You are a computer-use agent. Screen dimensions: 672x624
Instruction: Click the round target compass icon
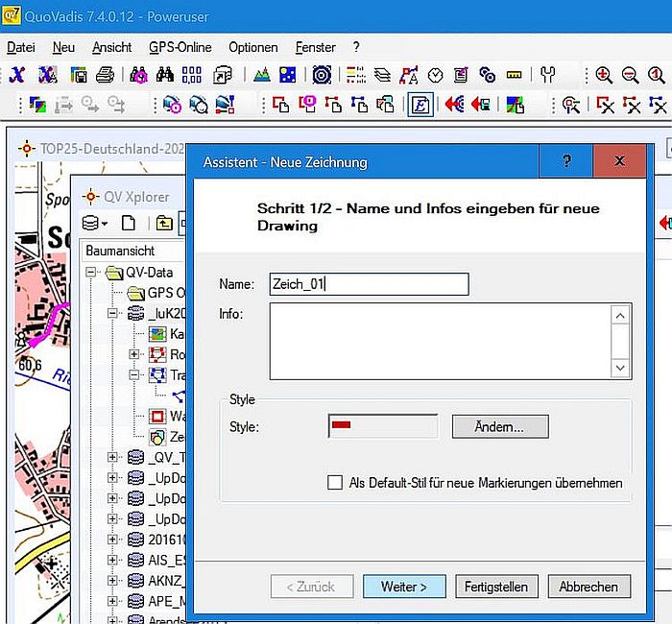pos(322,75)
